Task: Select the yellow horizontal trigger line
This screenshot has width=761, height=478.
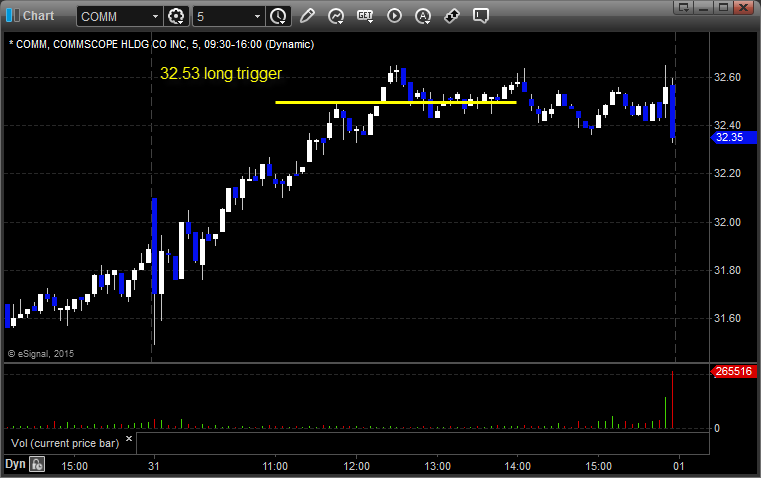Action: pyautogui.click(x=396, y=102)
